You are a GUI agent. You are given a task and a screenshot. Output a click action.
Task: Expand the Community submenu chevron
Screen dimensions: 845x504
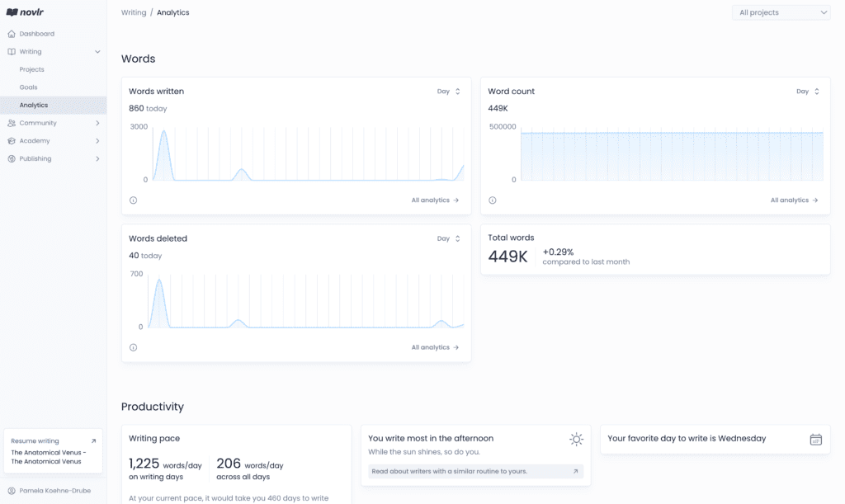tap(97, 123)
